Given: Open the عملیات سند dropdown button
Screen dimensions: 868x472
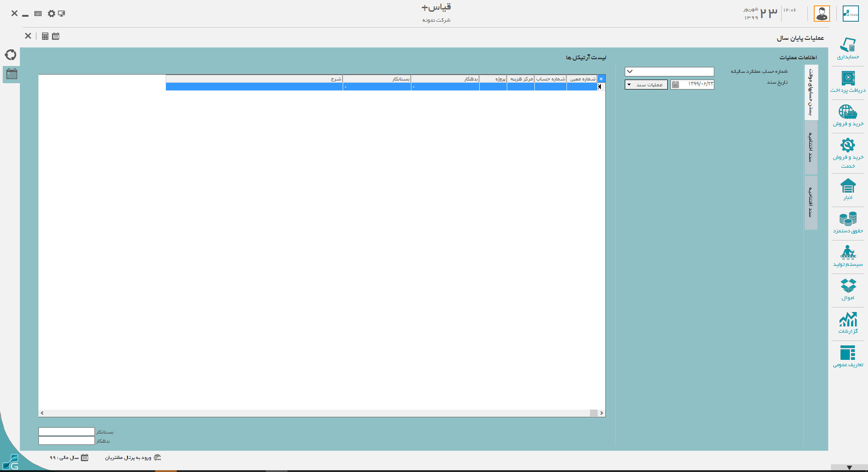Looking at the screenshot, I should [646, 85].
